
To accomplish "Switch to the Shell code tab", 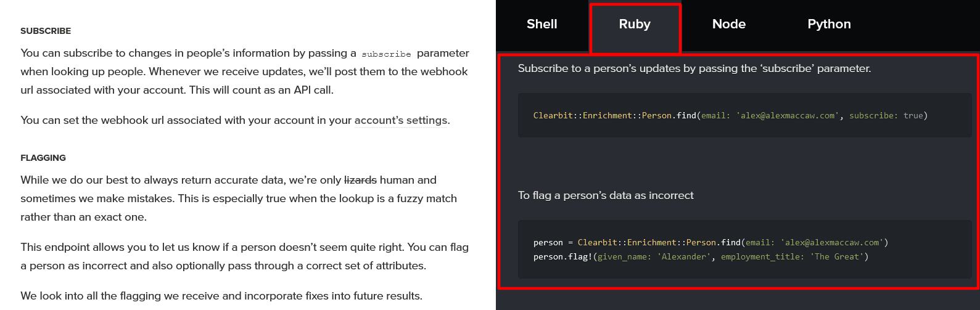I will coord(541,25).
